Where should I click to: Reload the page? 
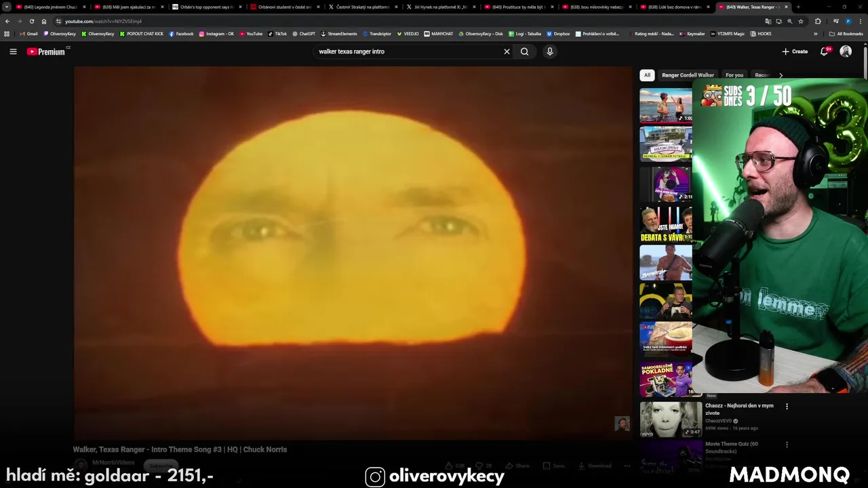tap(32, 21)
